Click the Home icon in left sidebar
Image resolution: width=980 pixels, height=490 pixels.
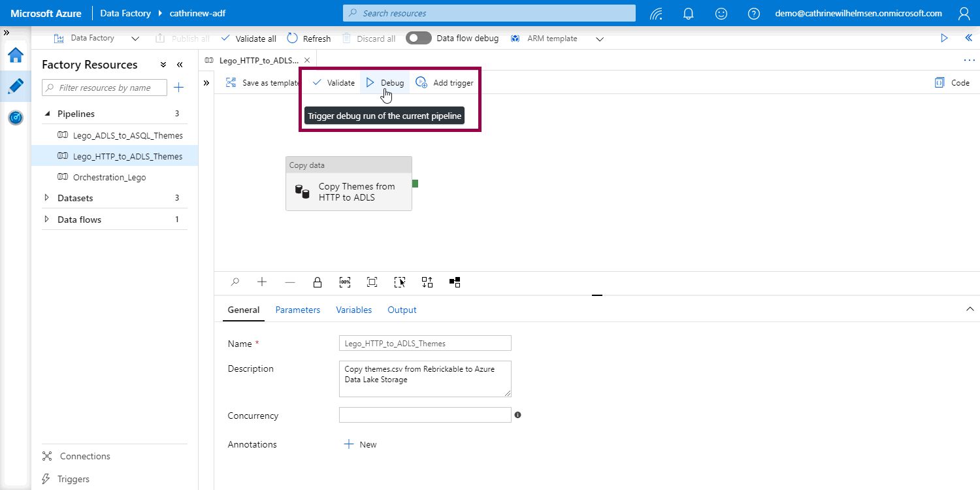[x=16, y=56]
